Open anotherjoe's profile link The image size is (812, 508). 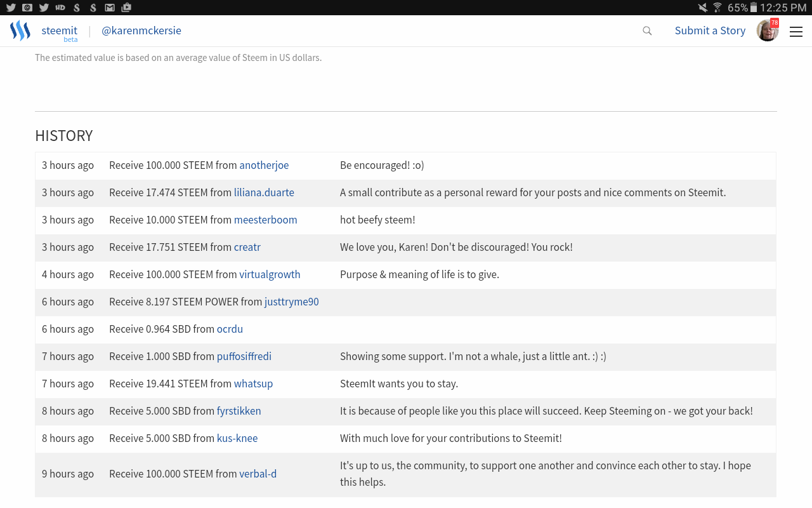coord(264,165)
